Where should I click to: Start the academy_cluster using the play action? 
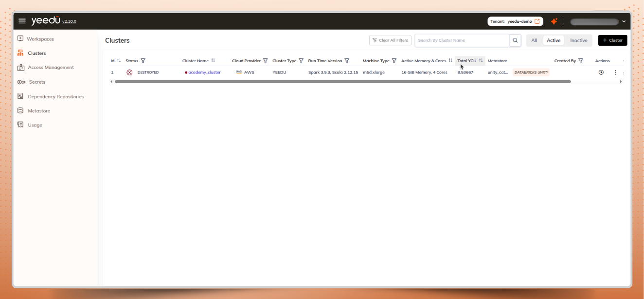(x=601, y=72)
